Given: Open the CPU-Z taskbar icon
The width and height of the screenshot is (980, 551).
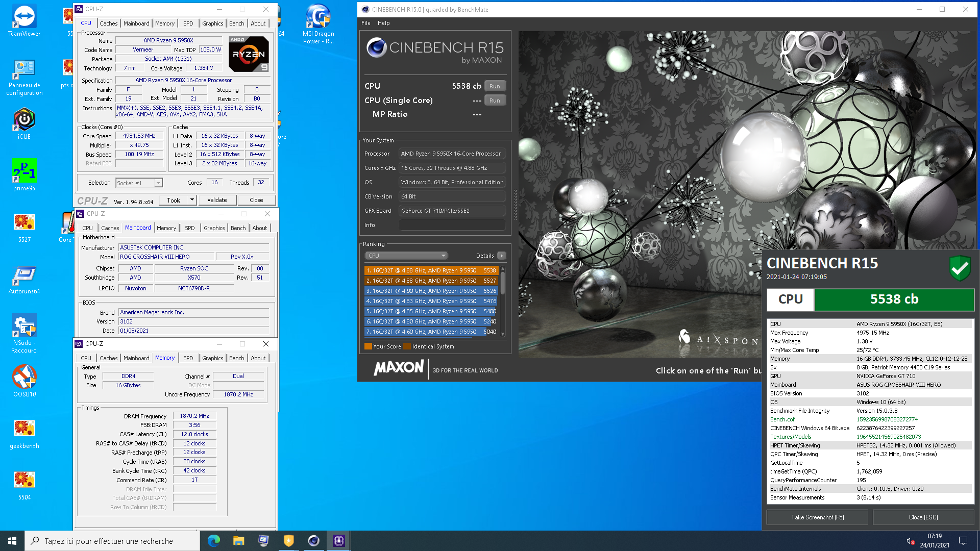Looking at the screenshot, I should [x=339, y=541].
